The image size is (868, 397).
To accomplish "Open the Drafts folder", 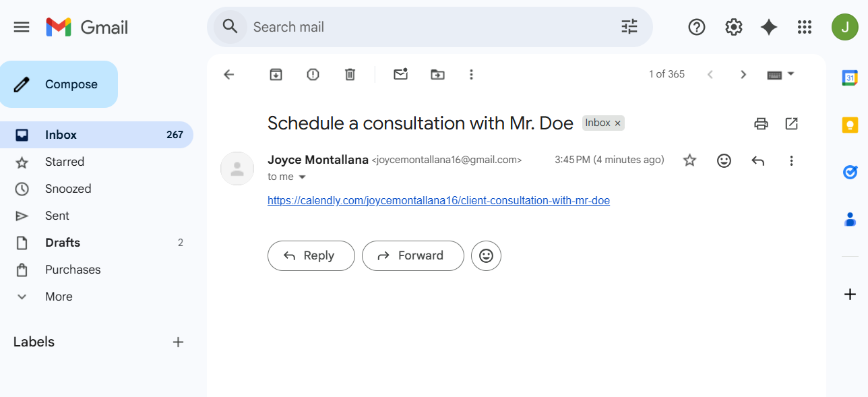I will (63, 243).
